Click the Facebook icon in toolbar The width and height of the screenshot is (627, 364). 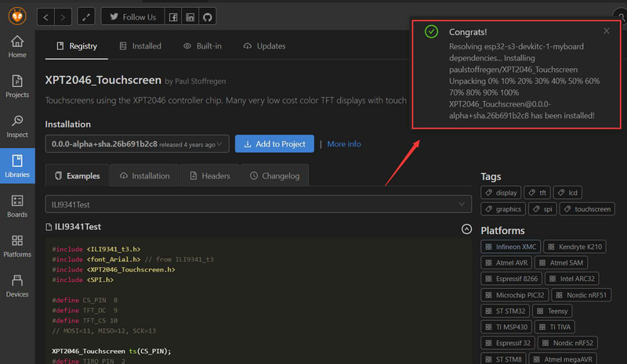coord(173,16)
